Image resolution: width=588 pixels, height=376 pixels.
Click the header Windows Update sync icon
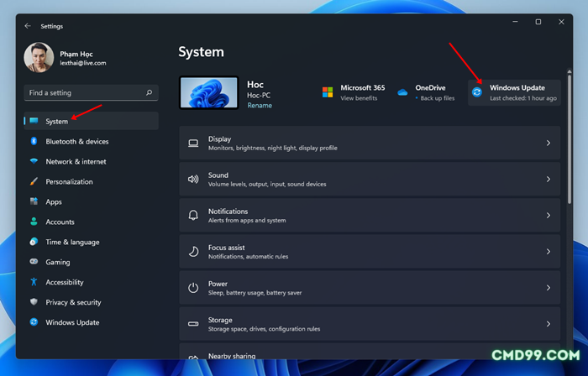(x=476, y=92)
